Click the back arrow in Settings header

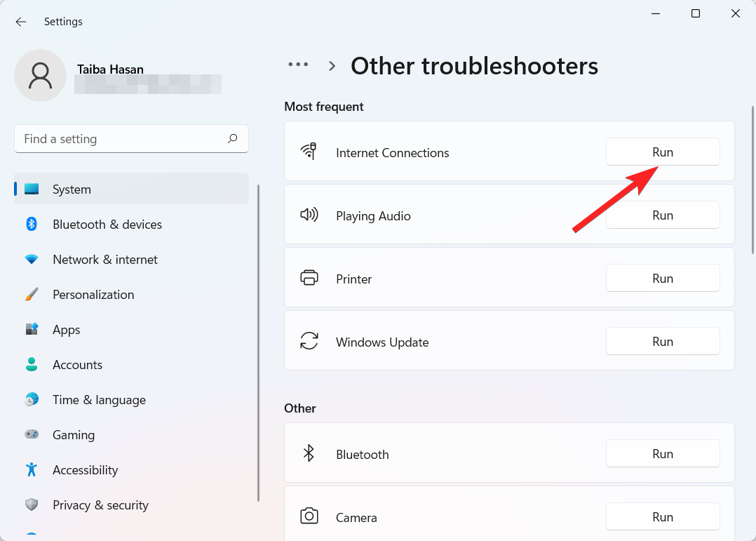click(x=21, y=22)
